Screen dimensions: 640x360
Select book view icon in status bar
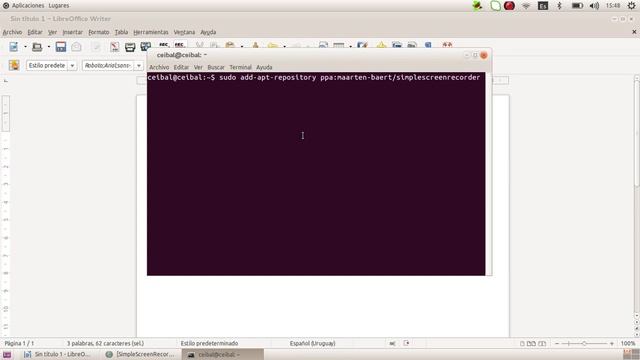[x=542, y=344]
